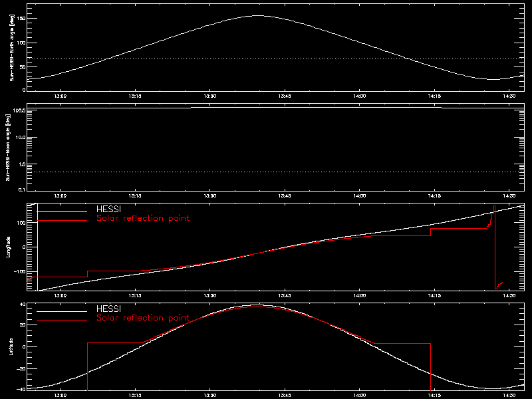Screen dimensions: 532x399
Task: Click 14:00 time label under Sun-HESSI-Earth plot
Action: [360, 96]
